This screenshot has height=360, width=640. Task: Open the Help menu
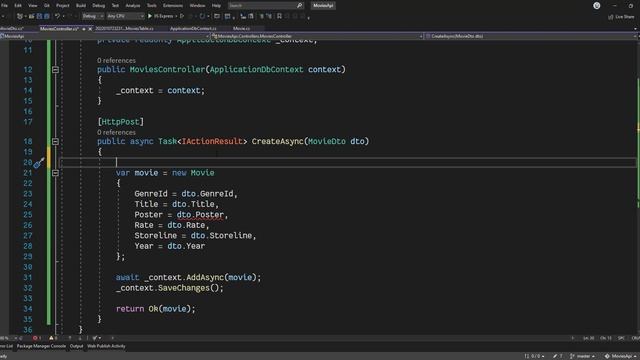(216, 6)
